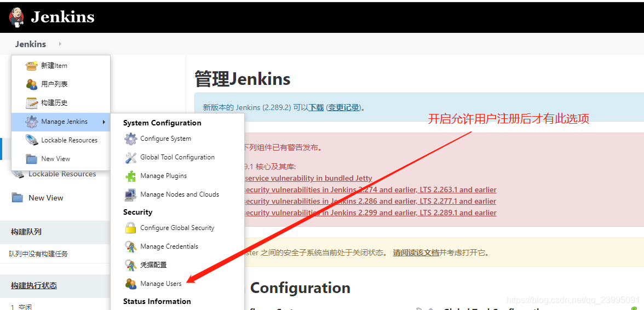Open the Jenkins breadcrumb link
This screenshot has width=644, height=310.
(x=31, y=44)
